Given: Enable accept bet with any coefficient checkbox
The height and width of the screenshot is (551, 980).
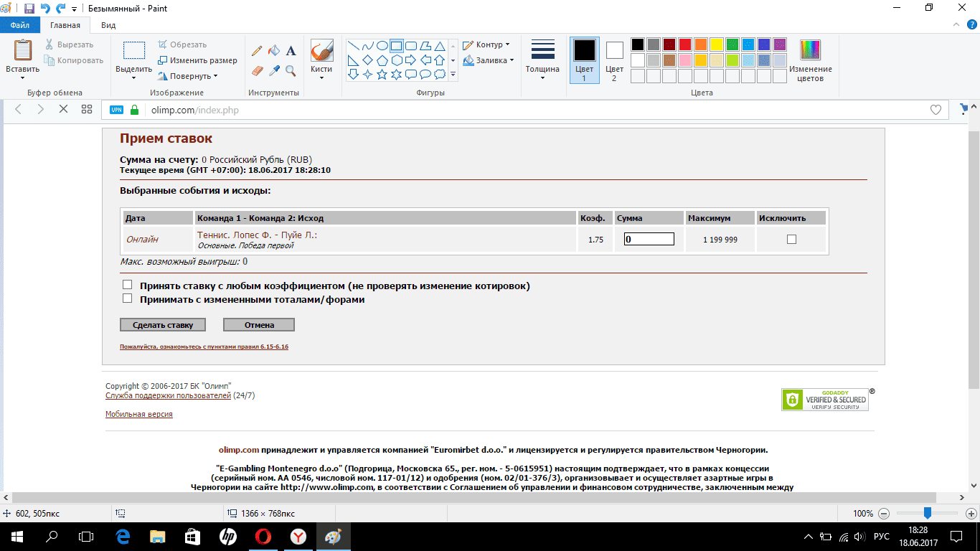Looking at the screenshot, I should pos(128,285).
